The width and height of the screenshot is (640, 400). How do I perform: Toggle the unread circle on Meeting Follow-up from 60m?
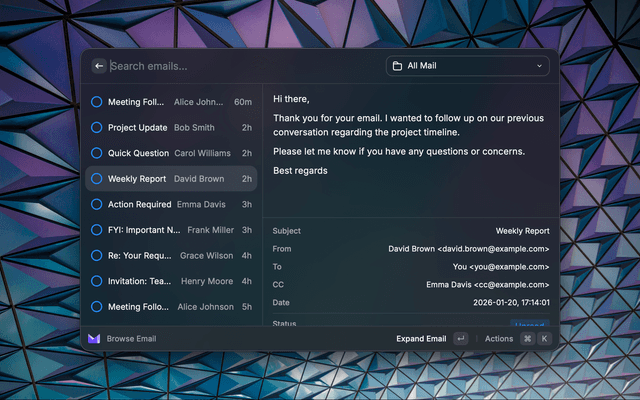[x=97, y=102]
